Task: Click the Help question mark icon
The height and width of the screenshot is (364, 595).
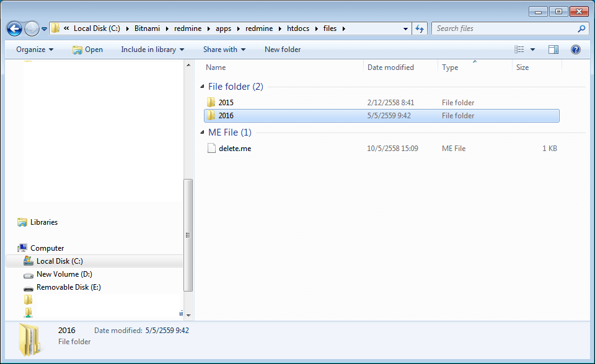Action: pyautogui.click(x=576, y=49)
